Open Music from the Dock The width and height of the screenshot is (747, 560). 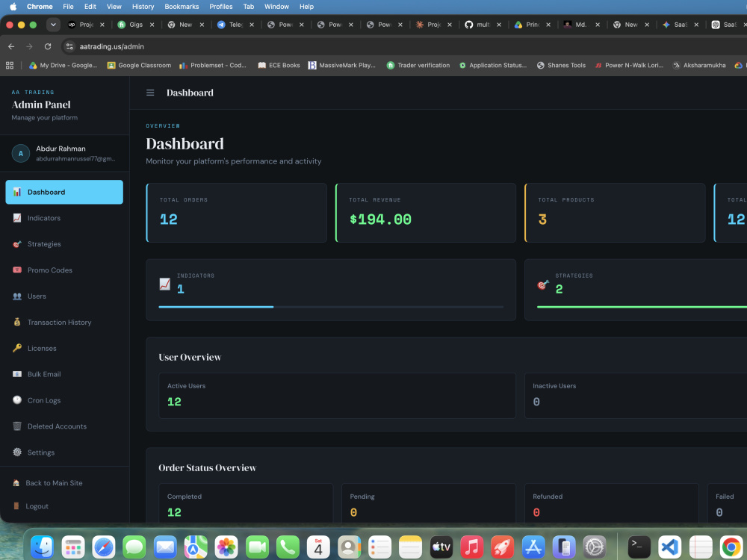point(471,547)
